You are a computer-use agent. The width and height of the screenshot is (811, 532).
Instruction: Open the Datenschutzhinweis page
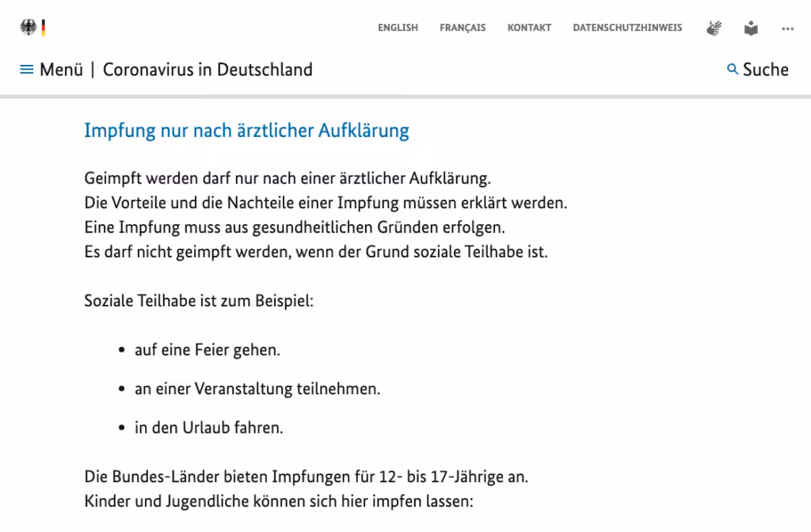[627, 28]
